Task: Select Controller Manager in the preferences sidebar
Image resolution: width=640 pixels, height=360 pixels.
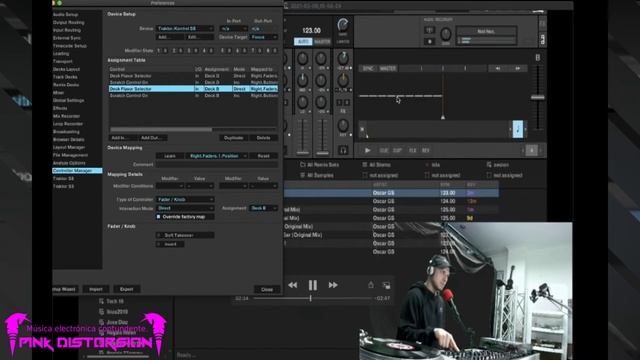Action: coord(77,171)
